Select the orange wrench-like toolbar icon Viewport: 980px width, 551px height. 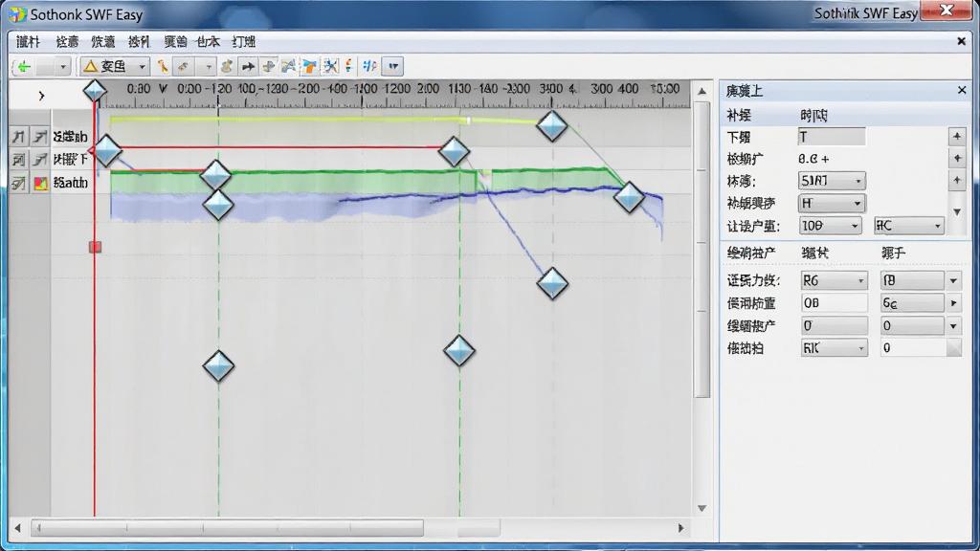(163, 66)
